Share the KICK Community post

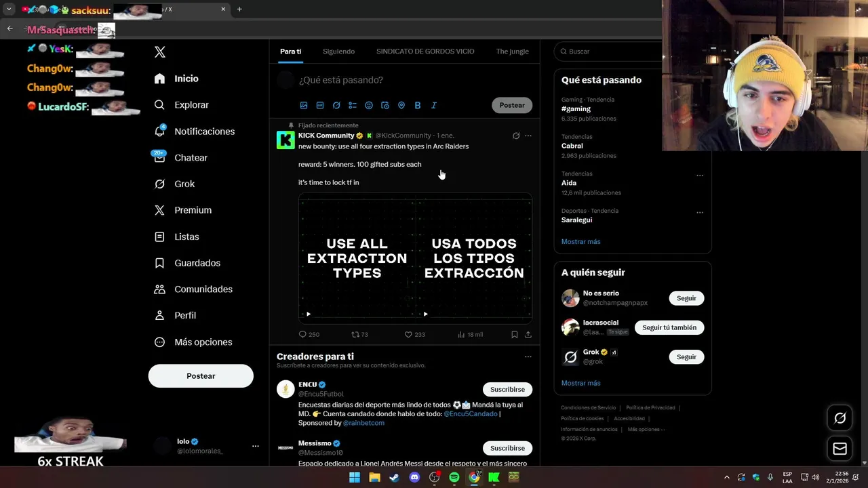coord(528,335)
